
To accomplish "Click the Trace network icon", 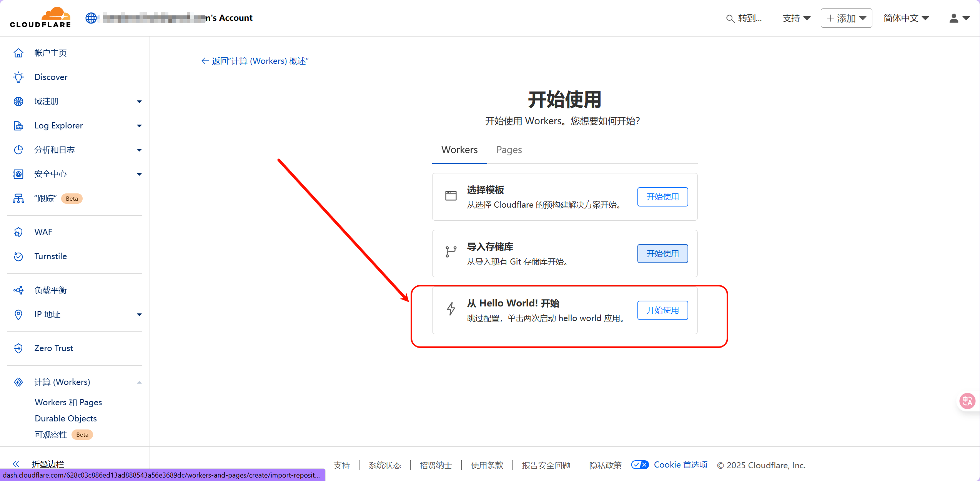I will (x=18, y=198).
